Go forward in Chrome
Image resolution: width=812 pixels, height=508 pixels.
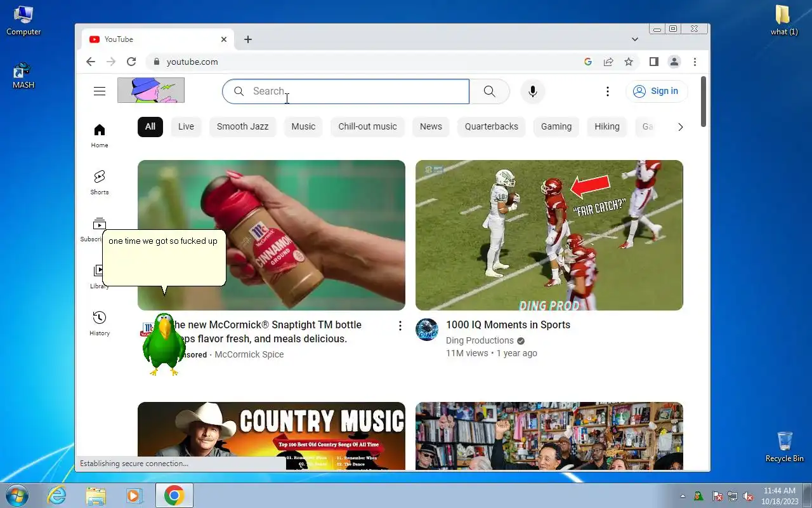click(111, 62)
